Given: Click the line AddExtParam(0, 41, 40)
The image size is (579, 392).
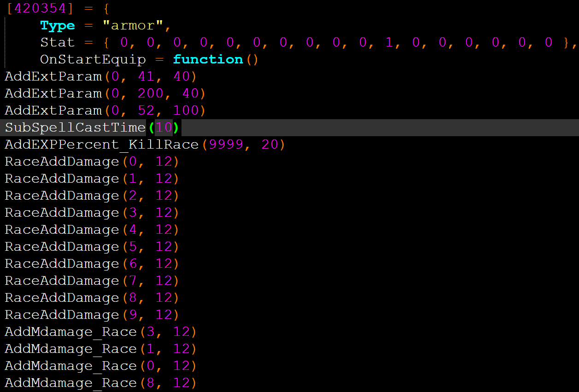Looking at the screenshot, I should (101, 76).
